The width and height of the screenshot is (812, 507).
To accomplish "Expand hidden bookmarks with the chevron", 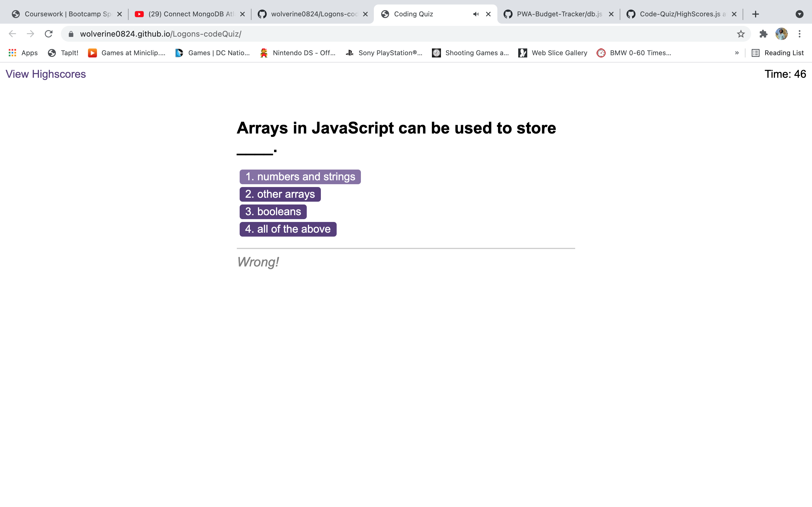I will [x=736, y=53].
